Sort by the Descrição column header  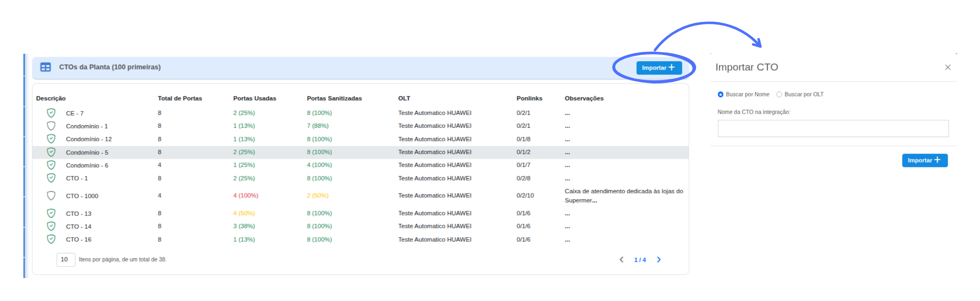click(51, 98)
